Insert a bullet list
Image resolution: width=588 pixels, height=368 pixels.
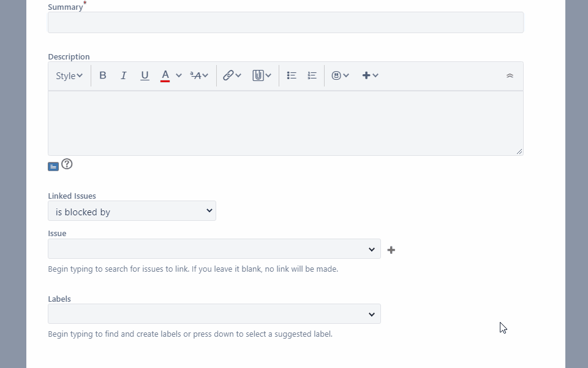[292, 75]
